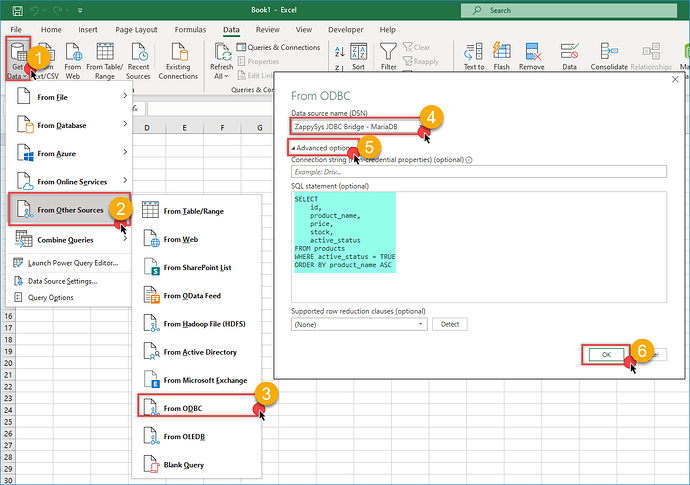Click the Sort button icon
This screenshot has width=690, height=485.
coord(359,56)
